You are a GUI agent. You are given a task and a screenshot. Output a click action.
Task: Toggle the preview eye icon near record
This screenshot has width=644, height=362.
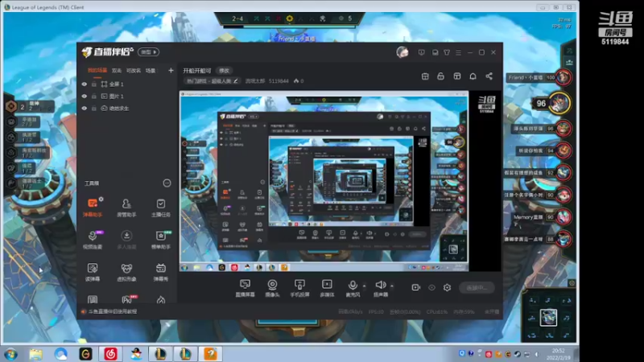(x=431, y=288)
